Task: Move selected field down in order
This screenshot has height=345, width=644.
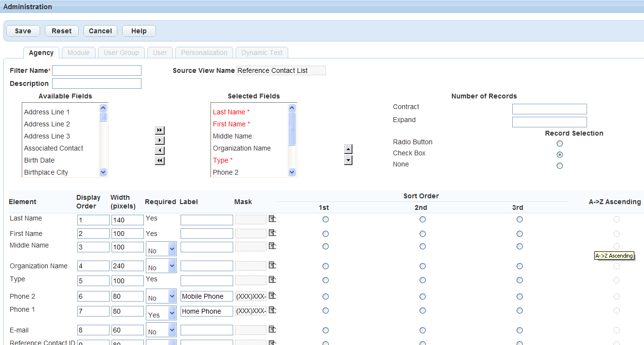Action: (348, 160)
